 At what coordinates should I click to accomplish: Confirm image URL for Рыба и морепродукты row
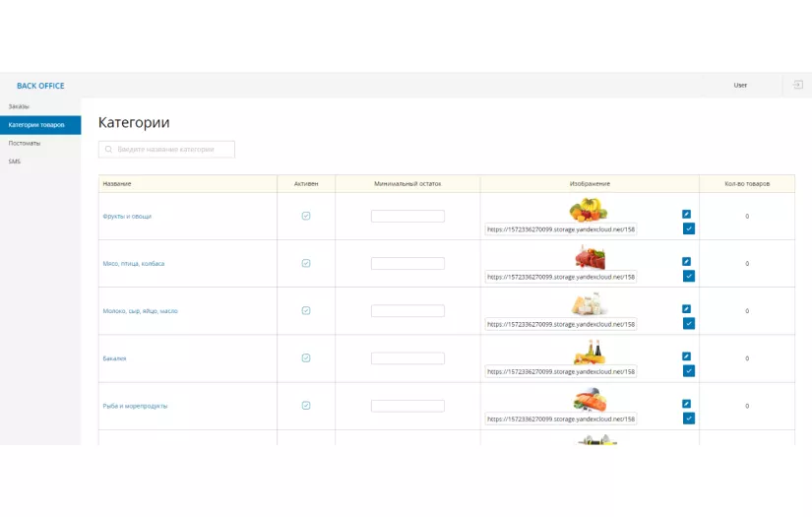click(689, 418)
